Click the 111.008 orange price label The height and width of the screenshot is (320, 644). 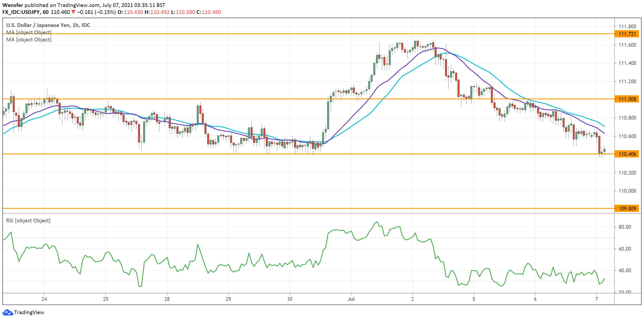pyautogui.click(x=627, y=99)
